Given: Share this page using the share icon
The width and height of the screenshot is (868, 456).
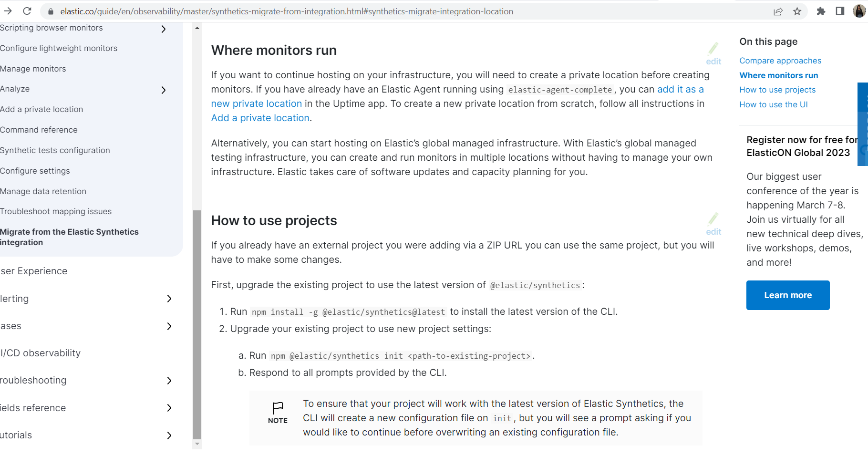Looking at the screenshot, I should [778, 11].
